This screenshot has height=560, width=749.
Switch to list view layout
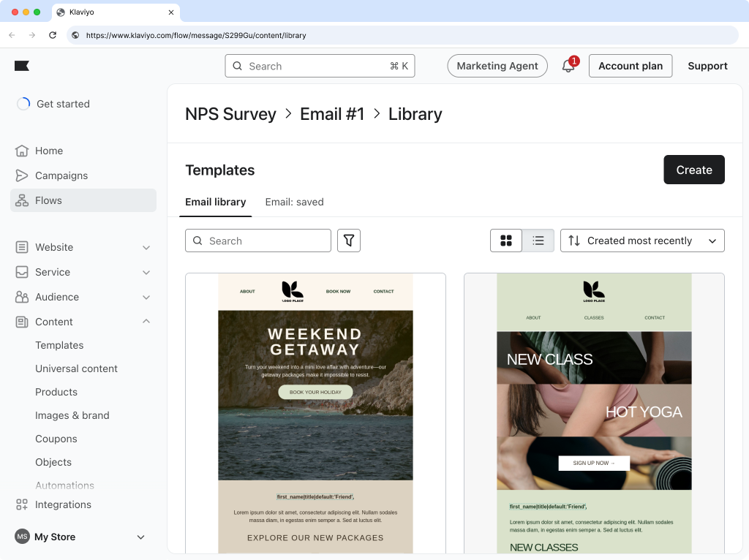pyautogui.click(x=538, y=241)
